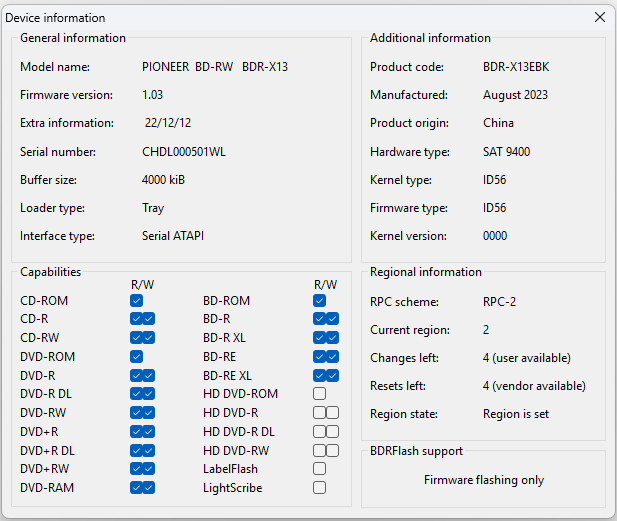
Task: Toggle the CD-R write checkbox
Action: tap(149, 319)
